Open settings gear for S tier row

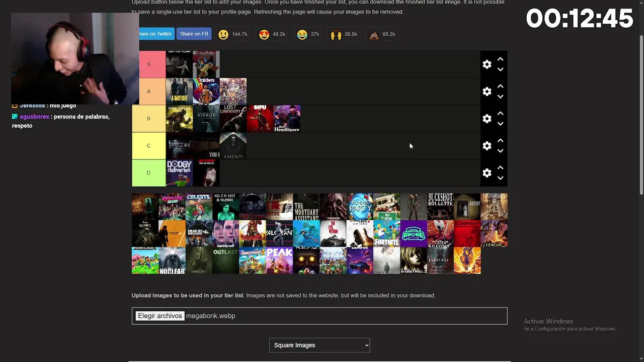[x=487, y=64]
